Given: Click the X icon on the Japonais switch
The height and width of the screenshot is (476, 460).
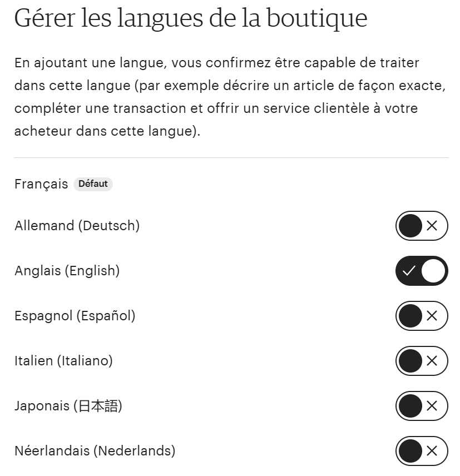Looking at the screenshot, I should pos(432,406).
